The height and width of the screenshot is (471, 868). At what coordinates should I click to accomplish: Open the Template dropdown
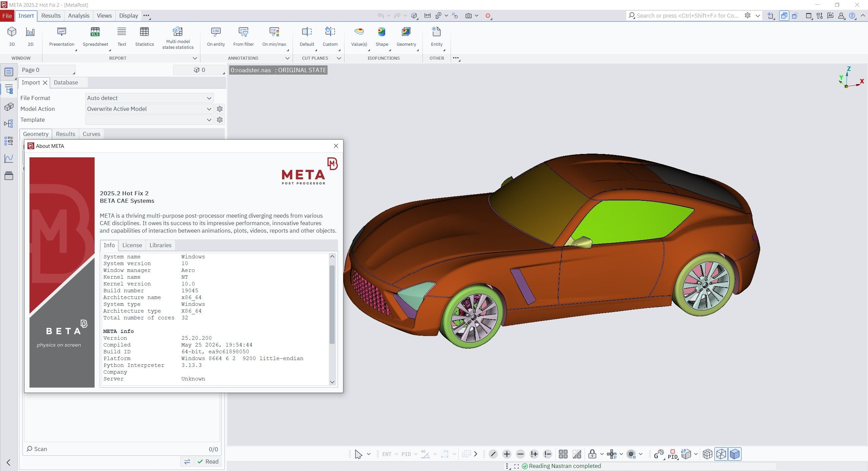click(x=150, y=120)
